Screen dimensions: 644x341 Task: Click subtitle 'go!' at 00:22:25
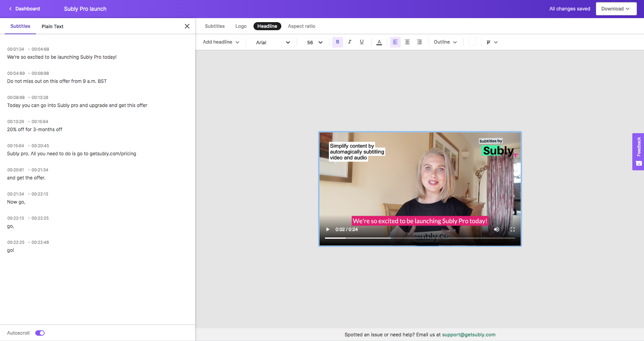tap(10, 250)
